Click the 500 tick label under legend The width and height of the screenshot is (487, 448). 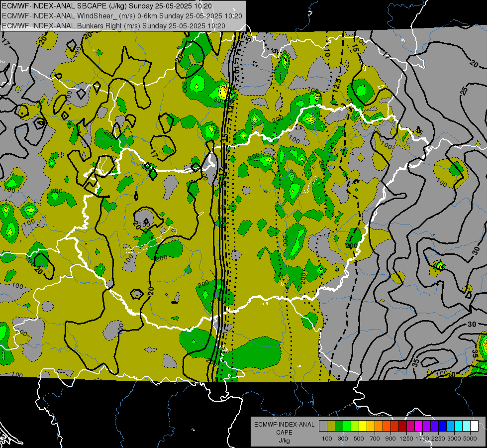pyautogui.click(x=359, y=439)
